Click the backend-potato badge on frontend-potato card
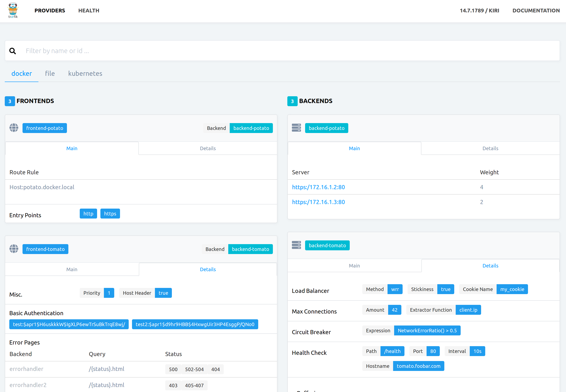This screenshot has width=566, height=392. pyautogui.click(x=251, y=128)
